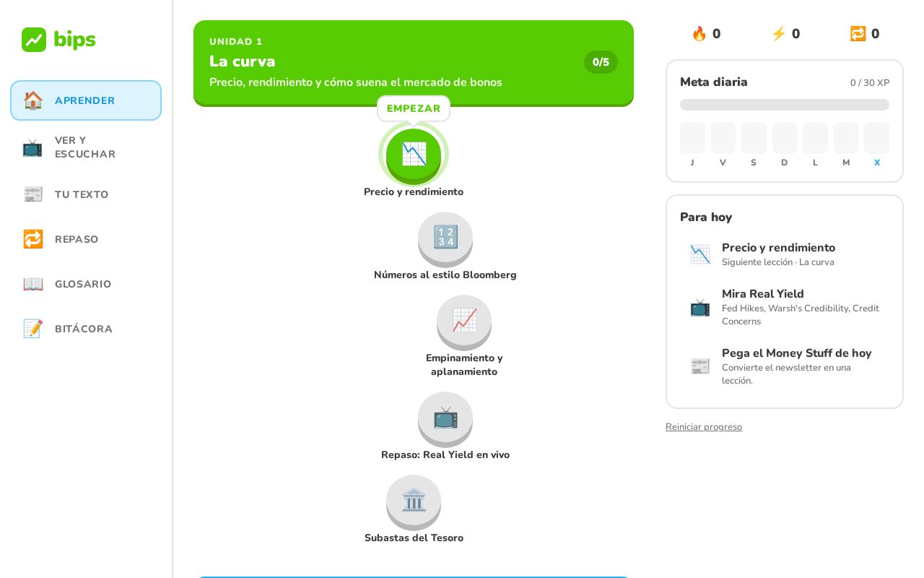This screenshot has width=924, height=578.
Task: Open the Glosario page
Action: (86, 284)
